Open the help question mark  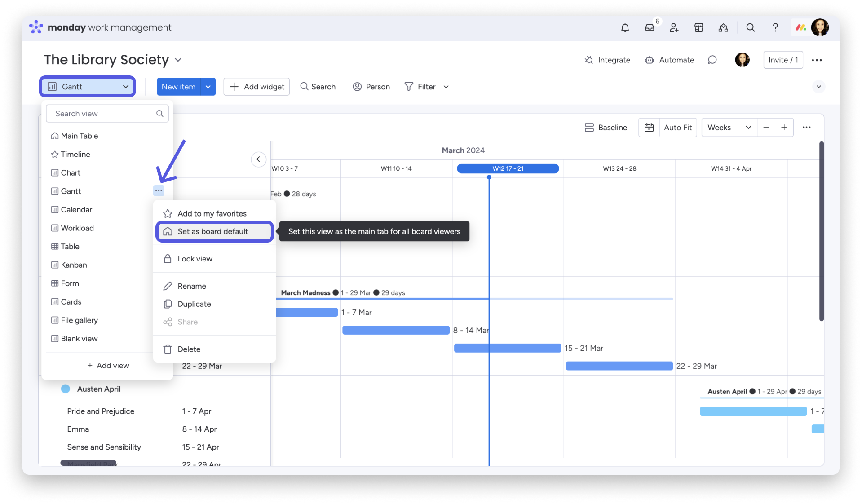tap(775, 28)
